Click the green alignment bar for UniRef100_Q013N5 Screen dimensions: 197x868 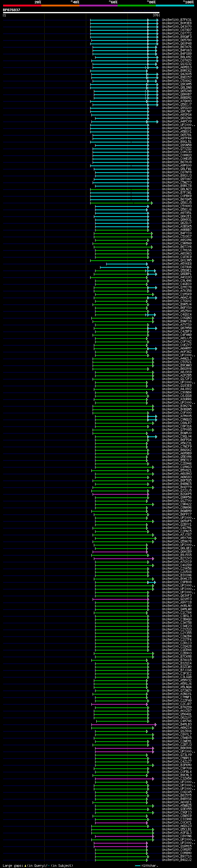[x=122, y=260]
